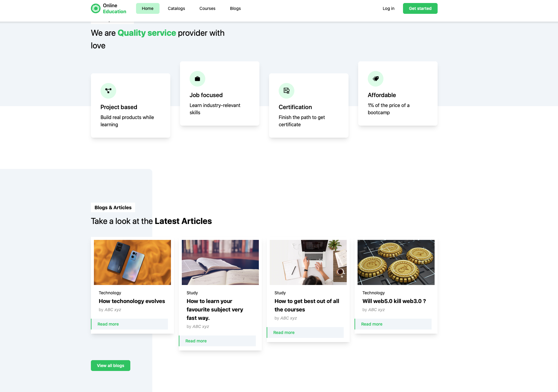558x392 pixels.
Task: Click the smartphones article thumbnail
Action: (132, 262)
